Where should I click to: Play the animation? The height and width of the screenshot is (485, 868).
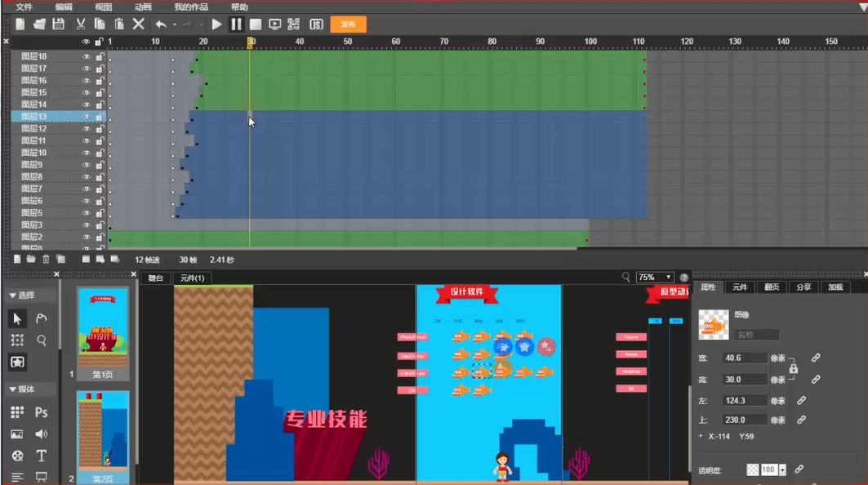217,24
